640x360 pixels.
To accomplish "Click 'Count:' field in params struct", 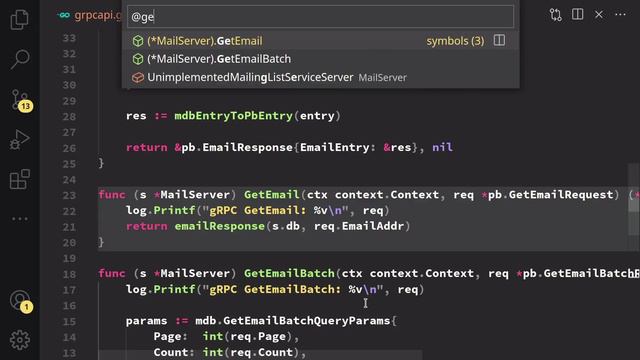I will point(174,352).
